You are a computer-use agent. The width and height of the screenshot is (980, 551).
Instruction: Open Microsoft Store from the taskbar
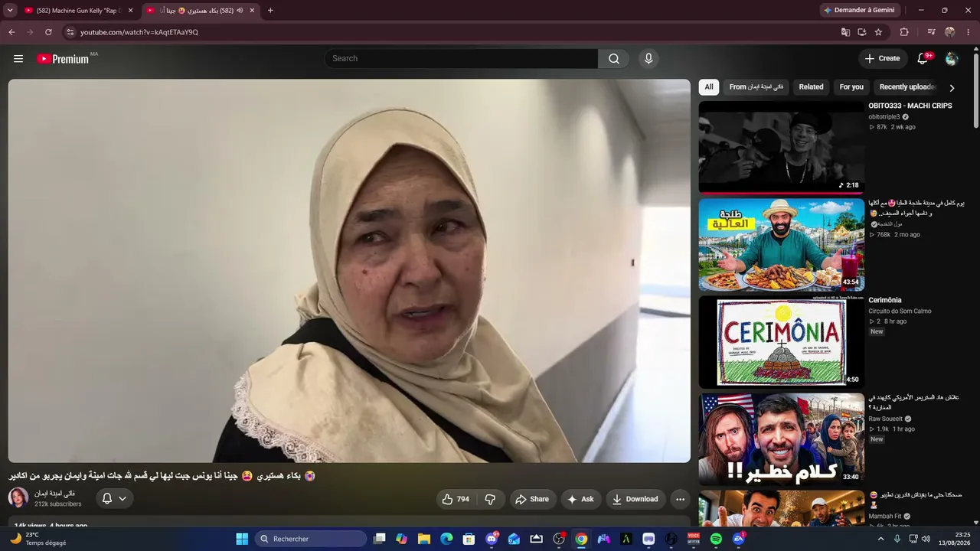(x=469, y=539)
